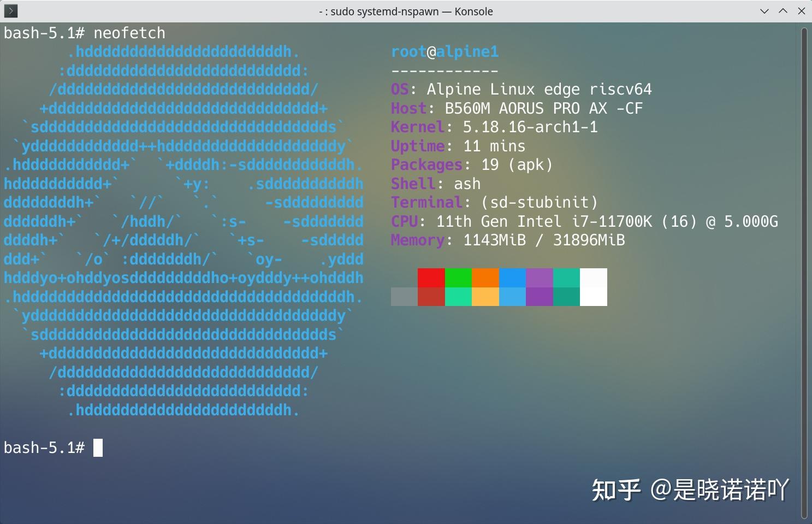Click the minimize chevron on the title bar
The height and width of the screenshot is (524, 812).
[764, 11]
